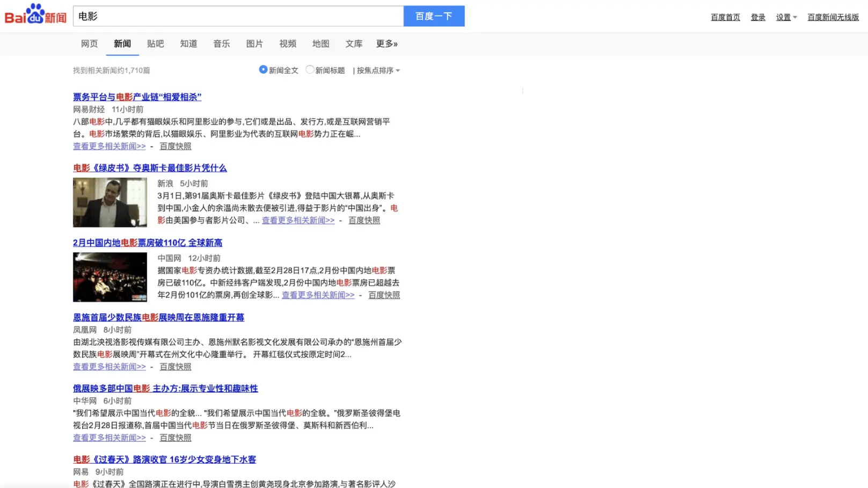
Task: Open the 更多» tab
Action: click(387, 44)
